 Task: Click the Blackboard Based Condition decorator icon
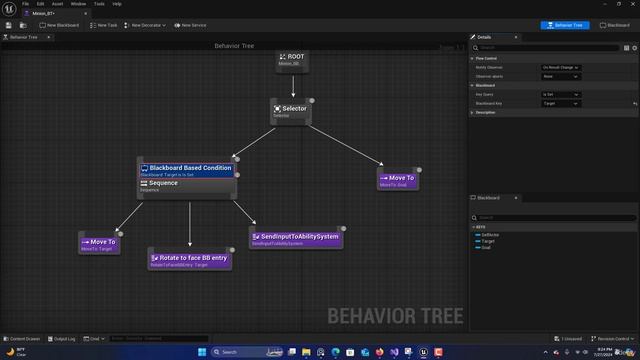[x=144, y=168]
